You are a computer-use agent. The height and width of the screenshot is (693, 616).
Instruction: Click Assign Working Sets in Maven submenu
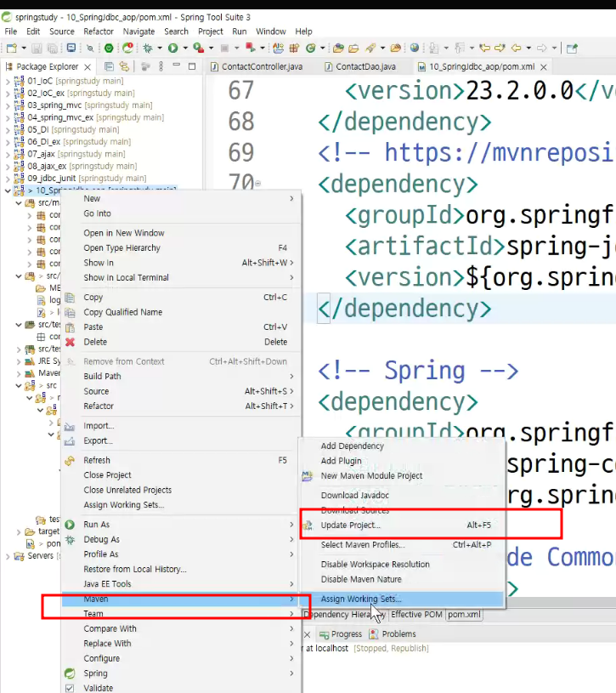point(402,599)
